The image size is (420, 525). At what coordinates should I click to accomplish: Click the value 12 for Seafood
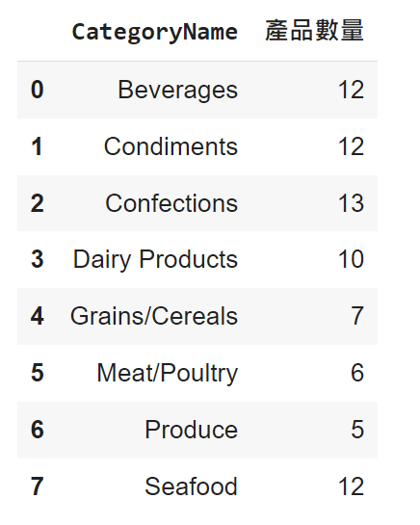[x=351, y=486]
